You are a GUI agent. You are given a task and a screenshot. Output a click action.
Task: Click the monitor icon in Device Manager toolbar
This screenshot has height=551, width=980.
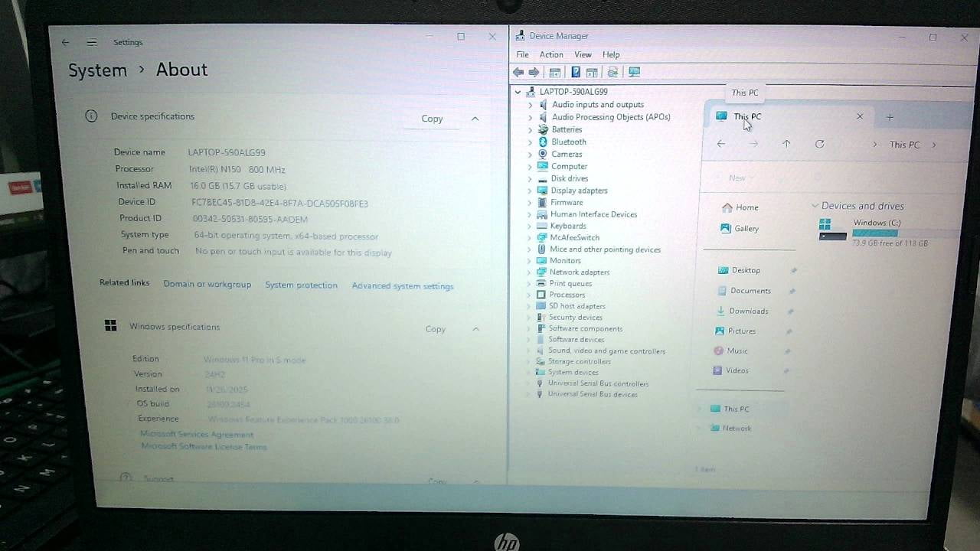[x=634, y=72]
